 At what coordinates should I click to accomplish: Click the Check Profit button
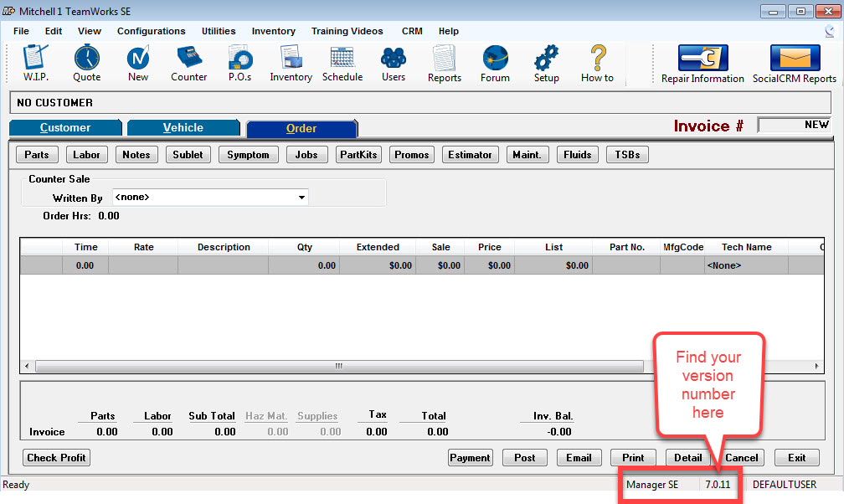point(56,458)
